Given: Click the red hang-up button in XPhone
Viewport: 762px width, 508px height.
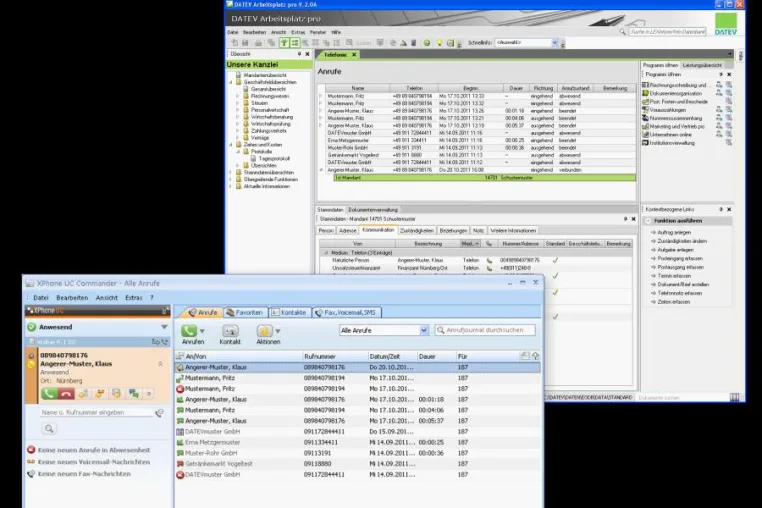Looking at the screenshot, I should (x=66, y=394).
